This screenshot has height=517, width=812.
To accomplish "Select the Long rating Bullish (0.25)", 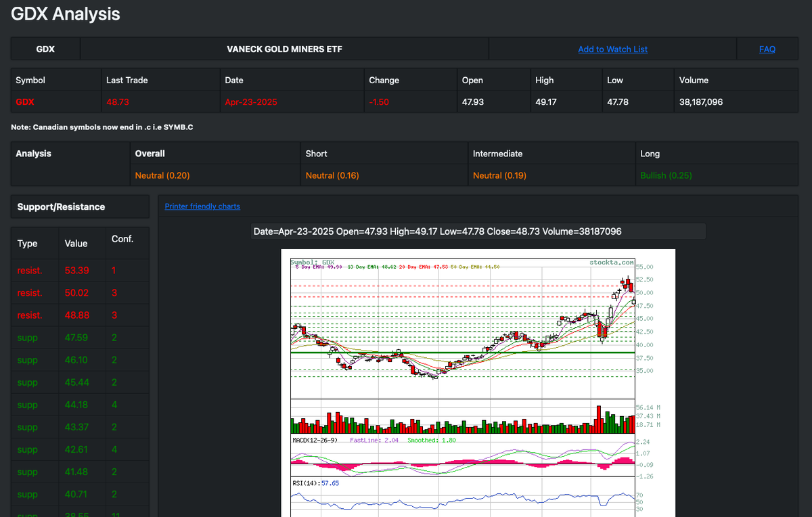I will click(x=666, y=175).
